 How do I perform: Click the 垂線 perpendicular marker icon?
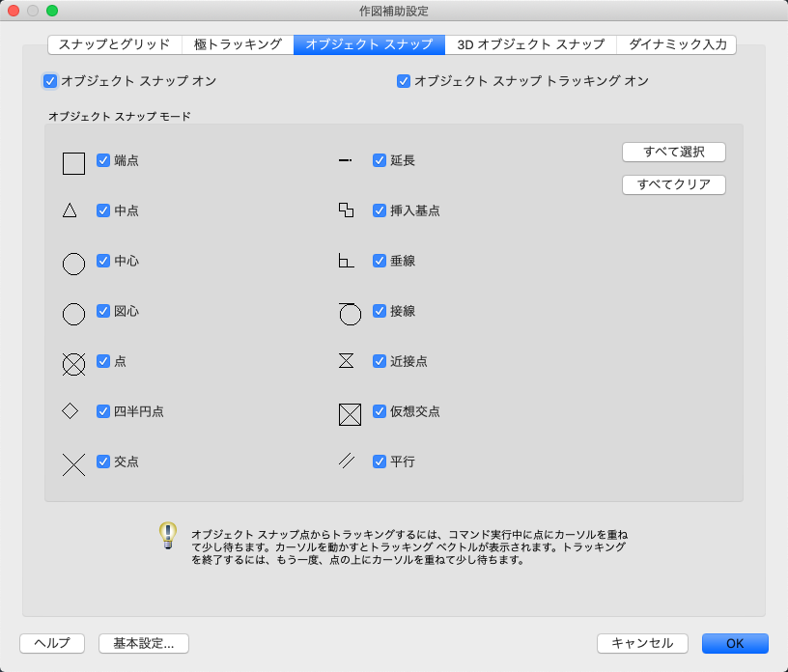345,261
